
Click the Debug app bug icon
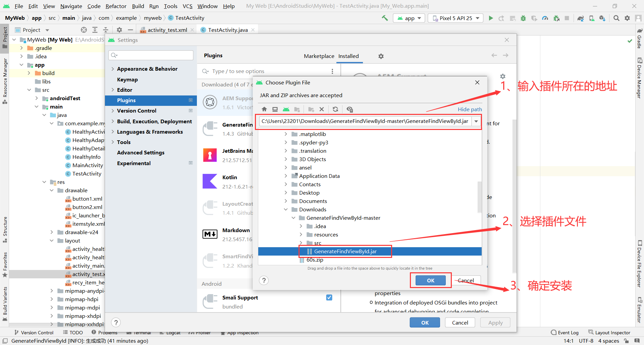pos(523,18)
